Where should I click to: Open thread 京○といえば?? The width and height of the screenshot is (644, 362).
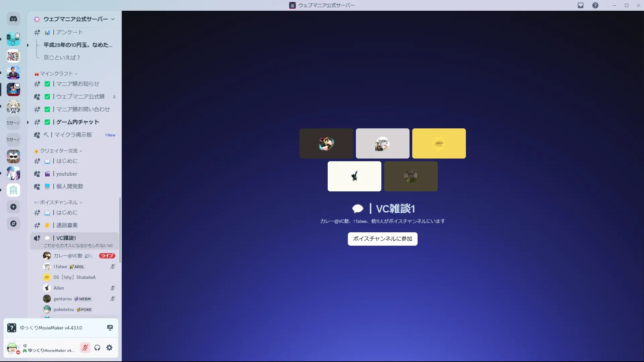[62, 58]
